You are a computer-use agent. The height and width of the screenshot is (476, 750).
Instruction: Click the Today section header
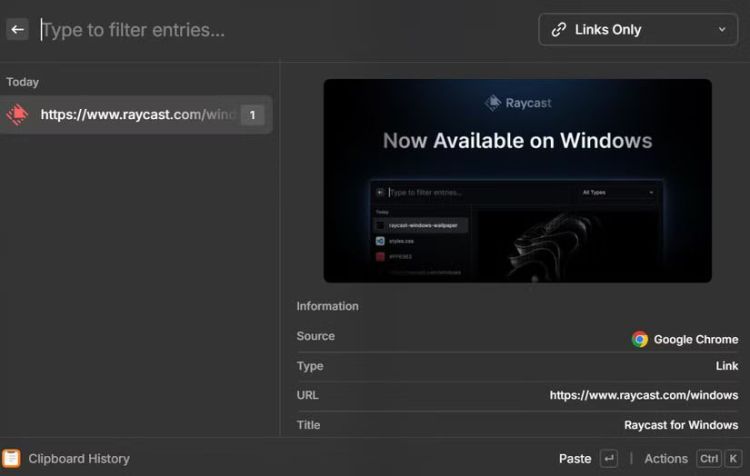click(23, 82)
